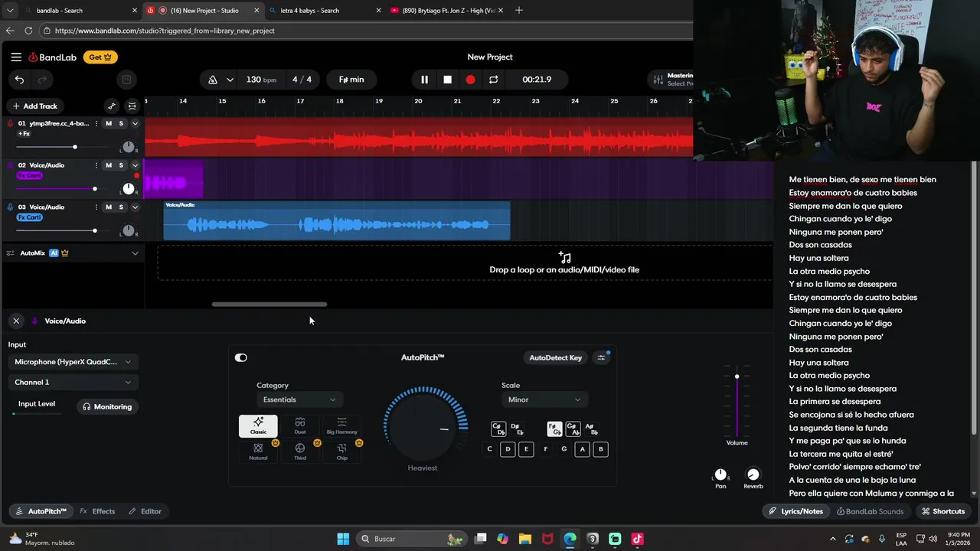Open the Shortcuts panel
Screen dimensions: 980x551
click(943, 511)
